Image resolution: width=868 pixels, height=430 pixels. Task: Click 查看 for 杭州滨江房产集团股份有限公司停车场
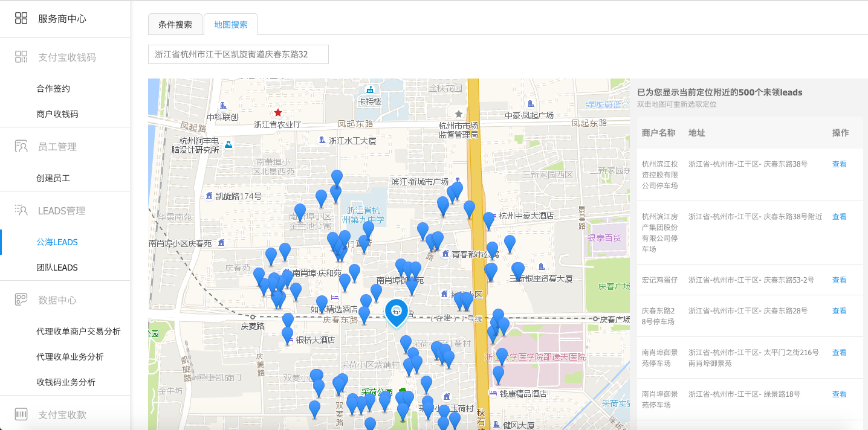click(839, 216)
